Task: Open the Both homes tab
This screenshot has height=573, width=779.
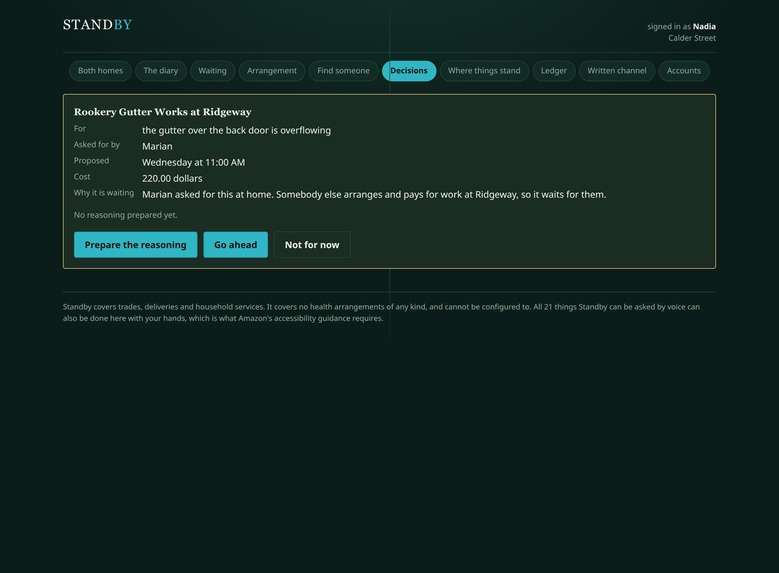Action: (100, 71)
